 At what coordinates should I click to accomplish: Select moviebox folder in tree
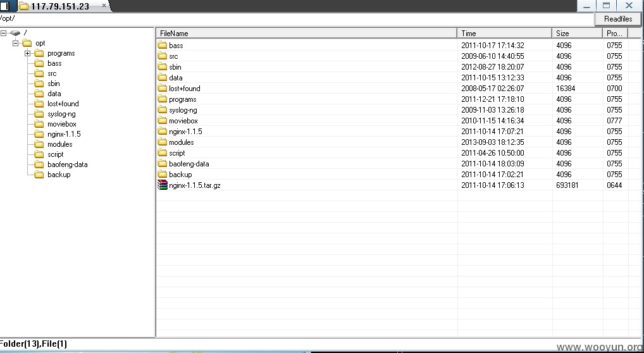point(61,124)
